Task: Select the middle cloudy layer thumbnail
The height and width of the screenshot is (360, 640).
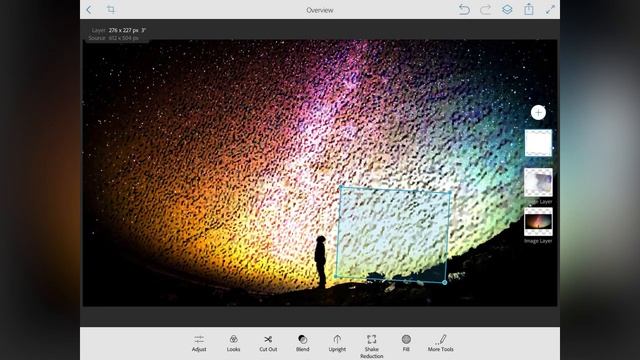Action: point(538,182)
